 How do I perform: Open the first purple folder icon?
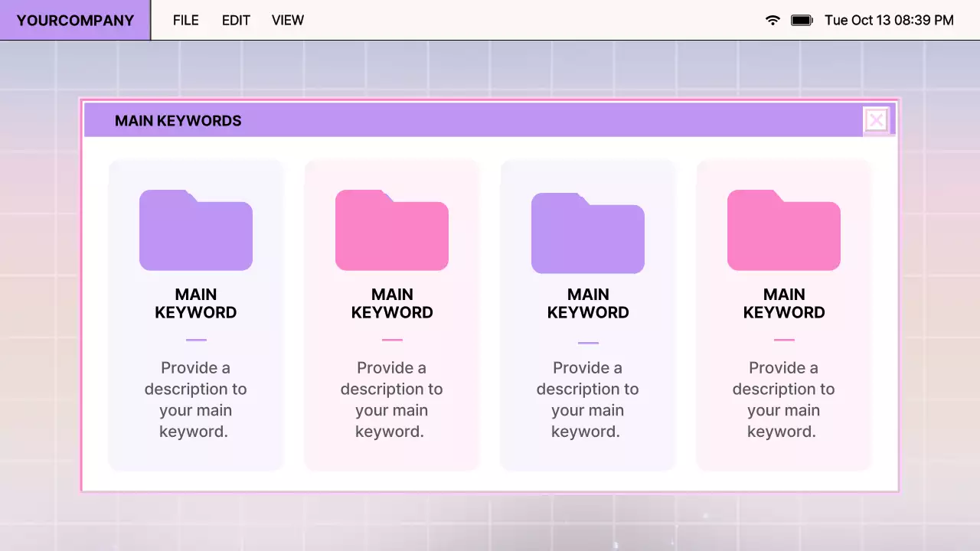pyautogui.click(x=195, y=230)
